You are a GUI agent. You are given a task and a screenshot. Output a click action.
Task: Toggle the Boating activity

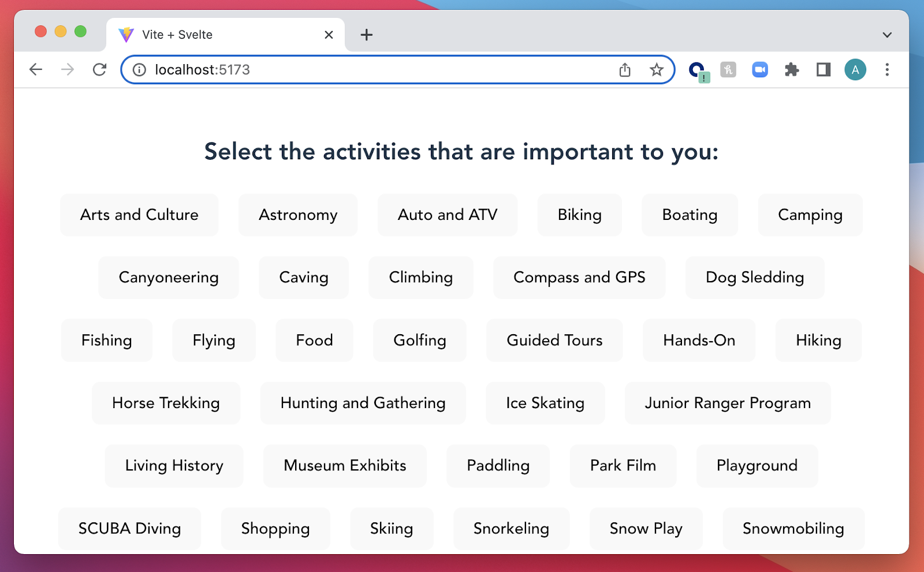(690, 215)
